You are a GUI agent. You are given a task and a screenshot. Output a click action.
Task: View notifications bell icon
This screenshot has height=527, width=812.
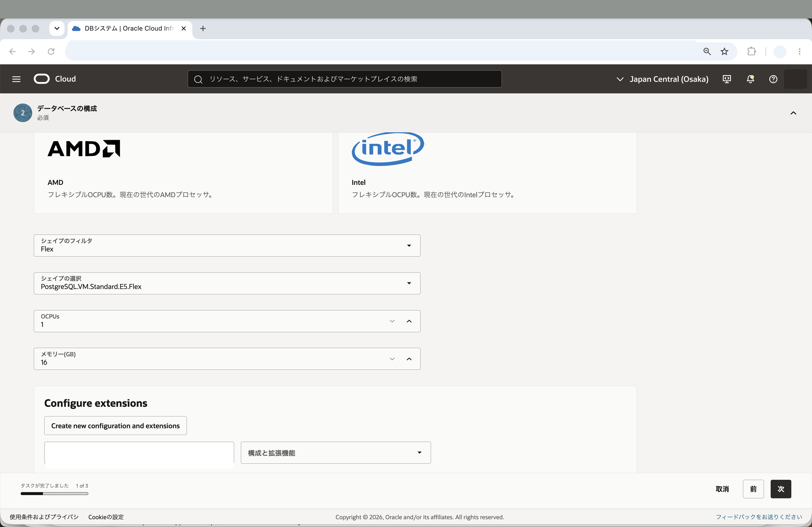(750, 79)
